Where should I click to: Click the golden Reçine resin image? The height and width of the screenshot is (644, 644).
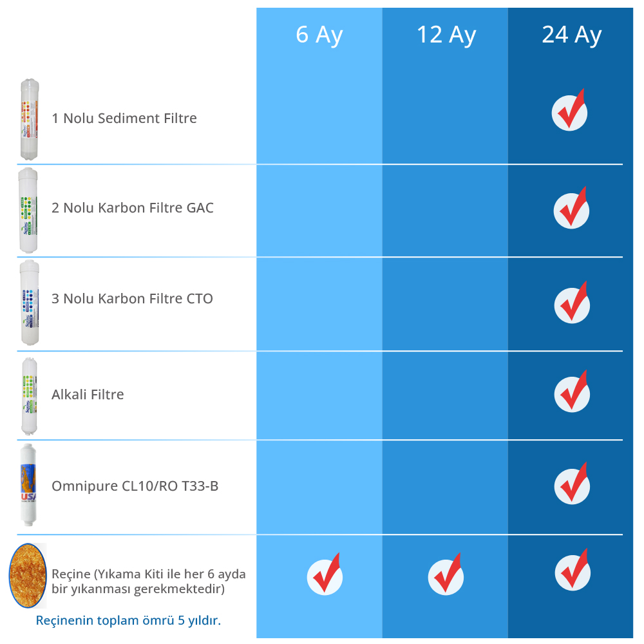(x=28, y=575)
